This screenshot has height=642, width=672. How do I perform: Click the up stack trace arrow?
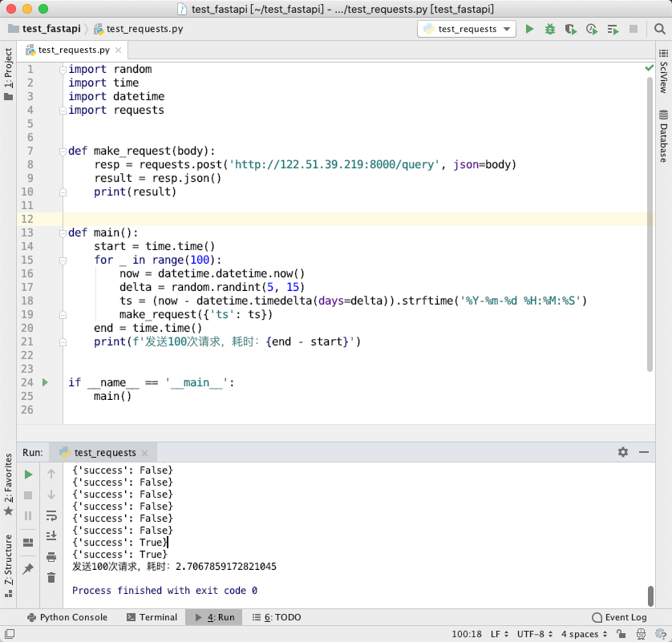[51, 474]
